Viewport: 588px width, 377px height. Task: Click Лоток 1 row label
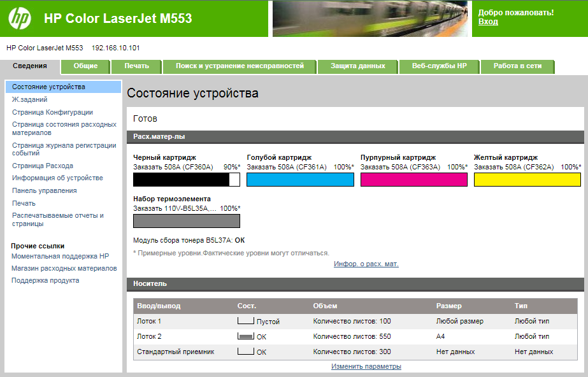(x=149, y=321)
